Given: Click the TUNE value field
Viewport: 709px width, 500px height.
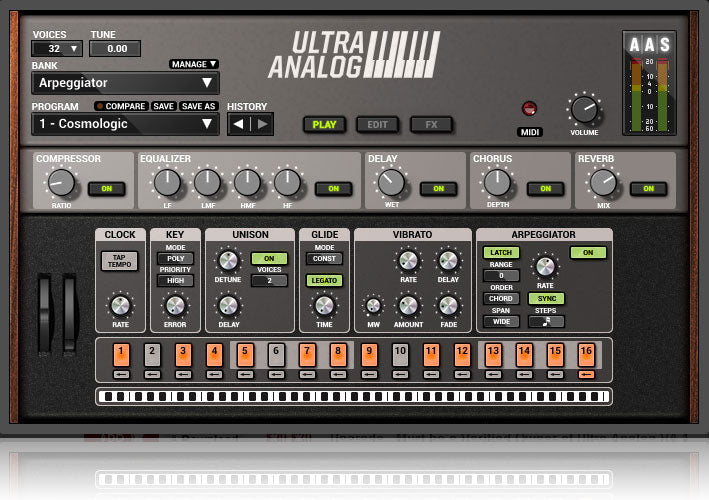Looking at the screenshot, I should (115, 48).
